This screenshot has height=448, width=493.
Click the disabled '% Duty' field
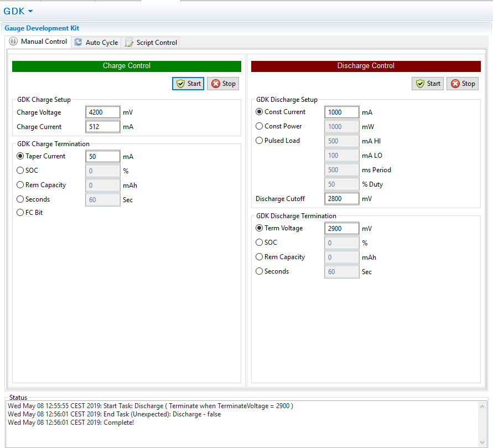pos(342,184)
